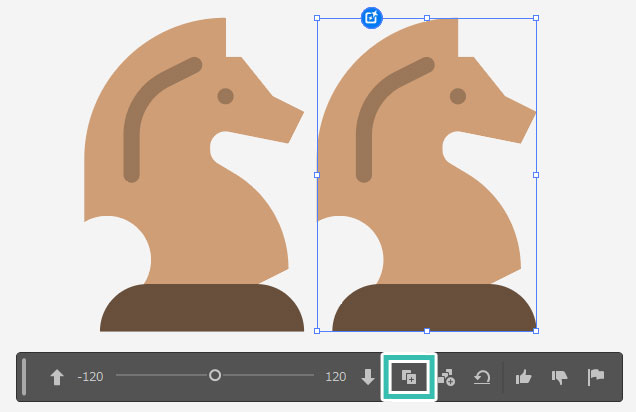Screen dimensions: 636x412
Task: Click the thumbs down feedback icon
Action: pos(559,377)
